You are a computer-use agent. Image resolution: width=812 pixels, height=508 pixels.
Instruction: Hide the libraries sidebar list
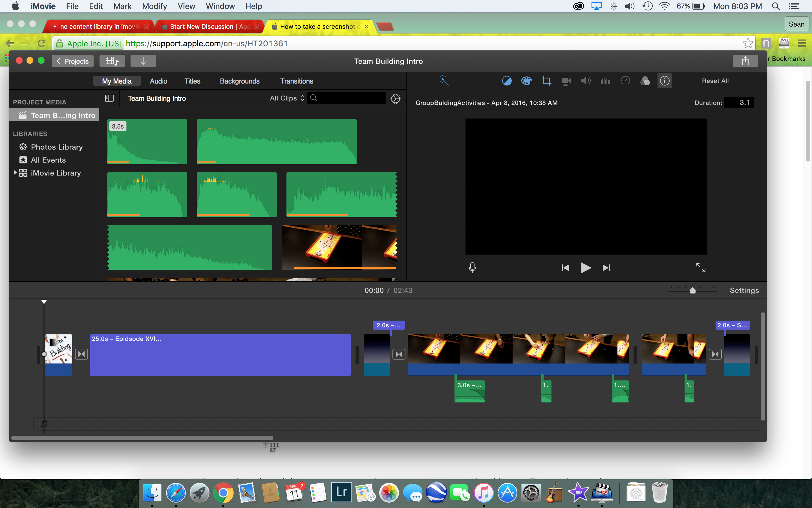pos(109,98)
